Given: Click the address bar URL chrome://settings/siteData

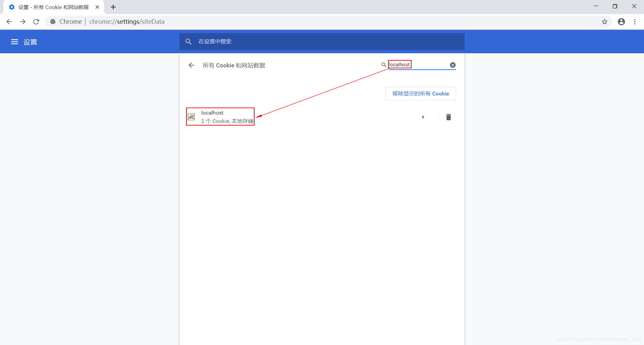Looking at the screenshot, I should point(127,22).
